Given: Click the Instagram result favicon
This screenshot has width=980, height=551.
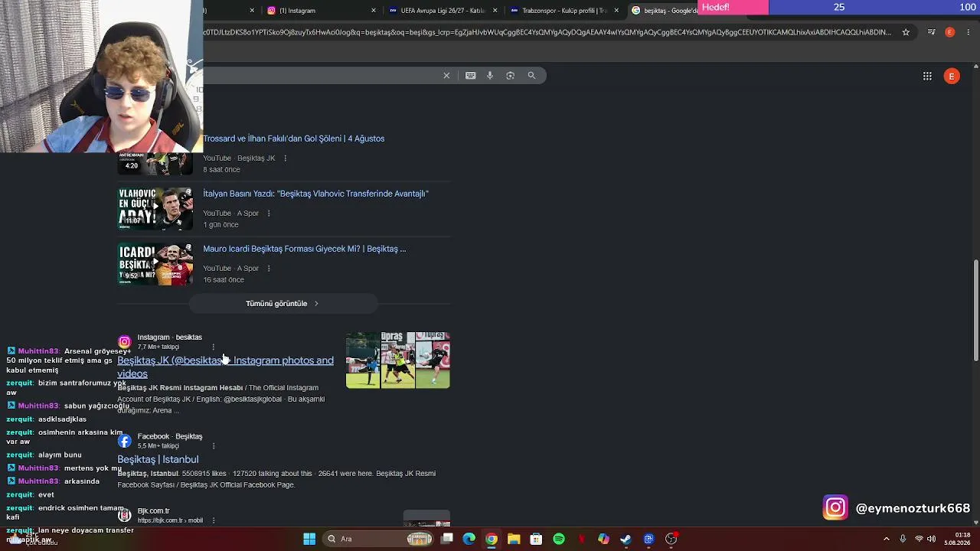Looking at the screenshot, I should pyautogui.click(x=125, y=342).
